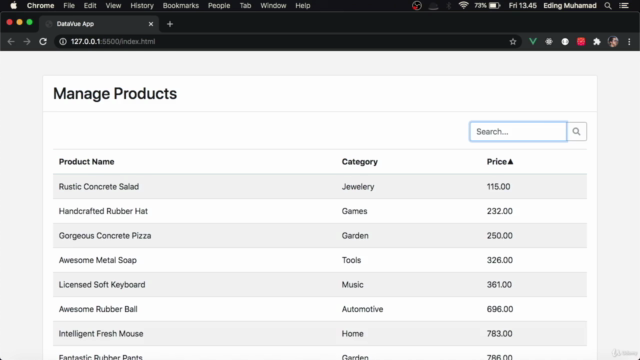Open Spotlight search in menu bar
640x360 pixels.
(608, 6)
